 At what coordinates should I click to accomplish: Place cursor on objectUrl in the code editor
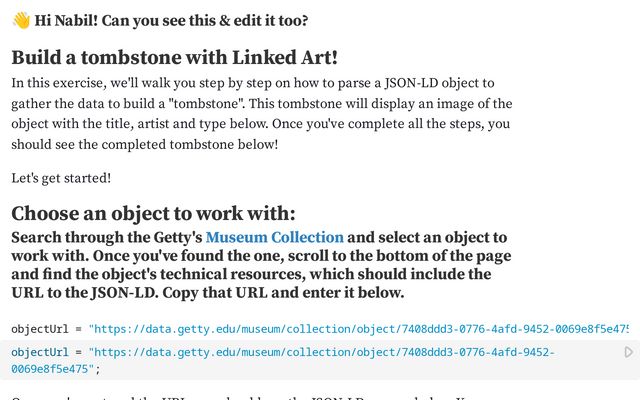pos(40,352)
